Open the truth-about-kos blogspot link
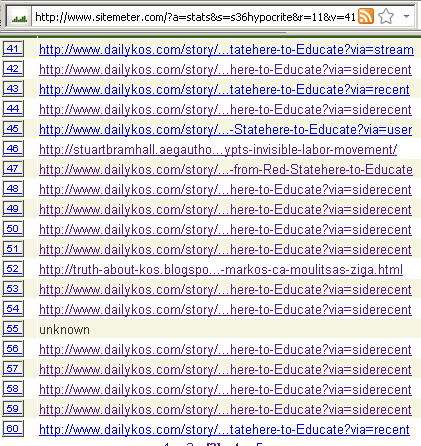 [x=221, y=270]
